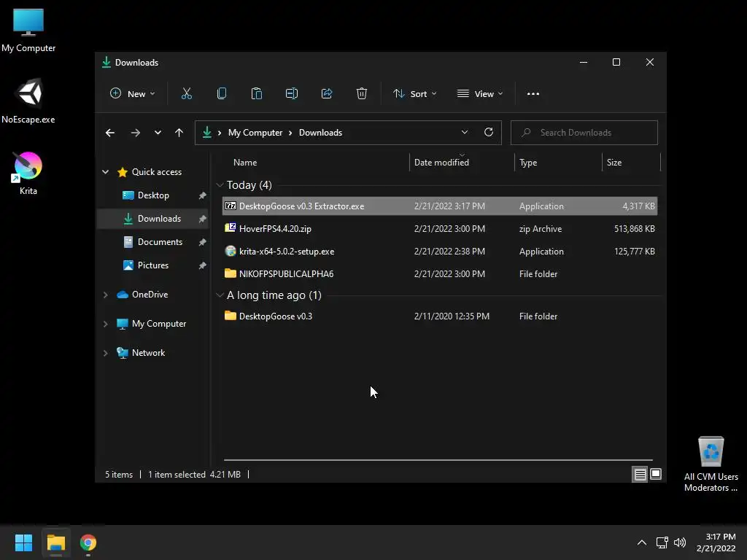Image resolution: width=747 pixels, height=560 pixels.
Task: Open the volume control in the system tray
Action: coord(680,542)
